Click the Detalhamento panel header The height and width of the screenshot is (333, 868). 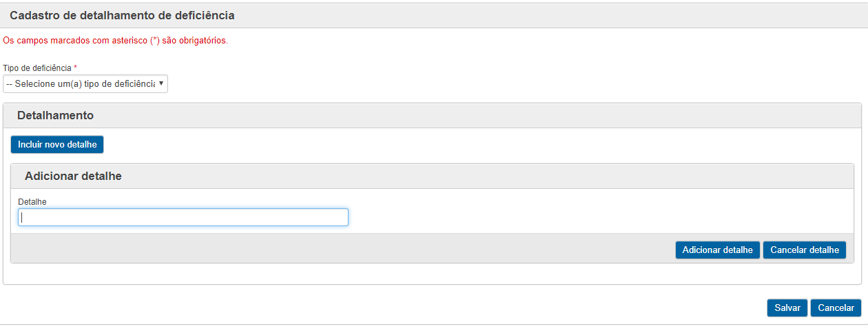coord(432,116)
